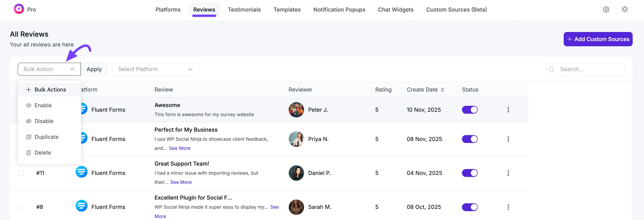Click 'Perfect for My Business' review title
Screen dimensions: 644x220
[186, 130]
